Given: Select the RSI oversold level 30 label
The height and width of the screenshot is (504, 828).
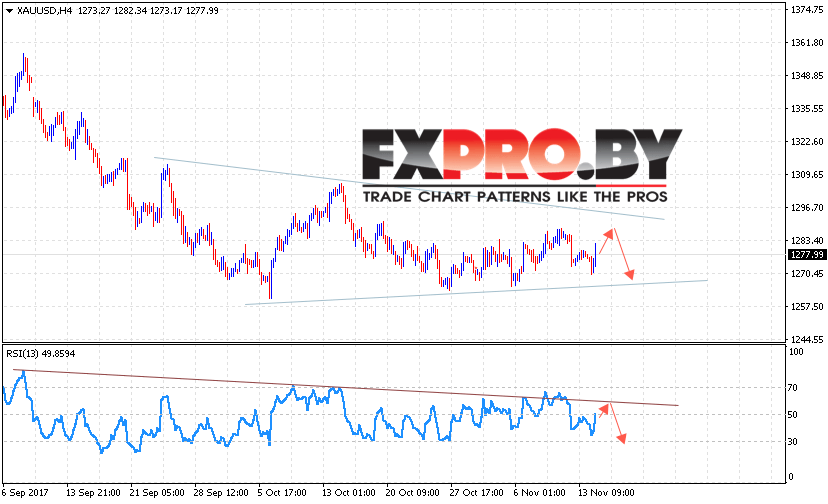Looking at the screenshot, I should (793, 442).
